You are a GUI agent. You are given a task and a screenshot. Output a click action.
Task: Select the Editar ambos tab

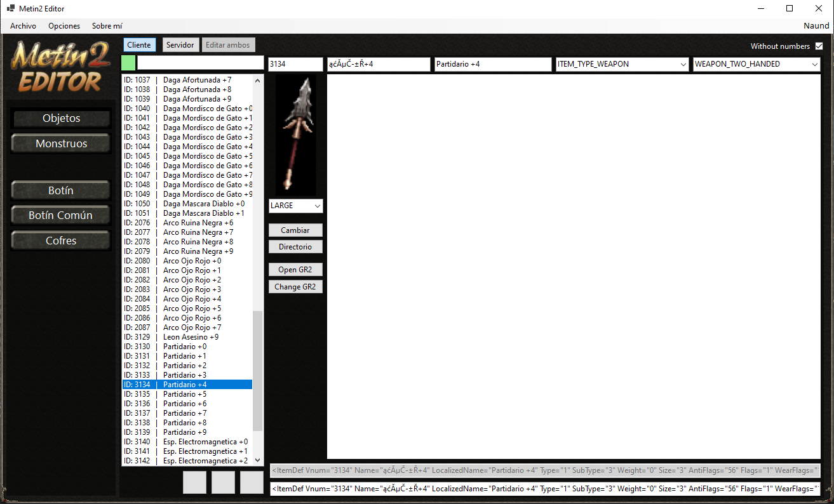[229, 45]
